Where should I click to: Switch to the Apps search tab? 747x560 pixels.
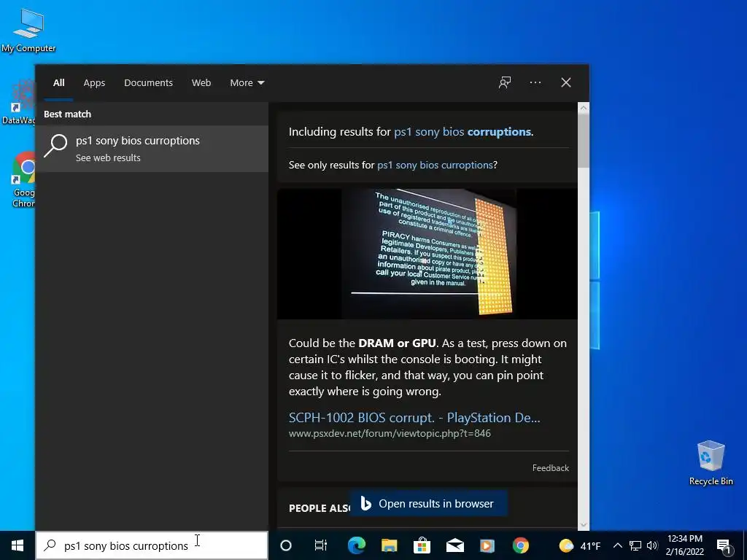pyautogui.click(x=94, y=82)
